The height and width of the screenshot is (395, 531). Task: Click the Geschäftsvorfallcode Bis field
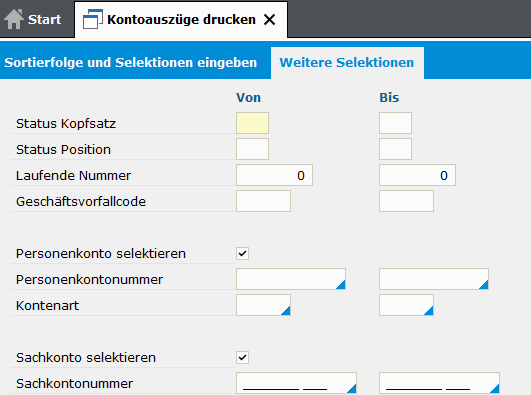point(406,201)
